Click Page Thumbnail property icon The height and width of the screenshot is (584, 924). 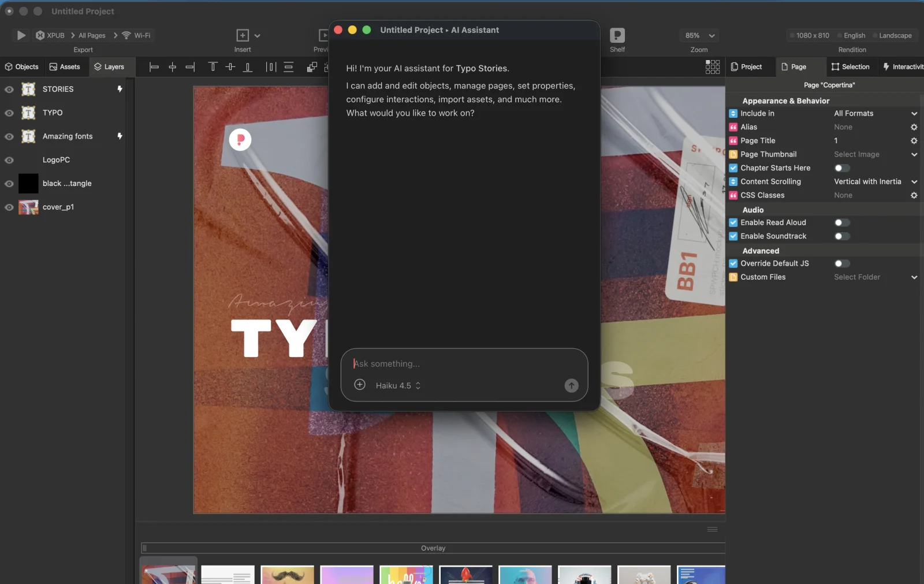tap(733, 155)
